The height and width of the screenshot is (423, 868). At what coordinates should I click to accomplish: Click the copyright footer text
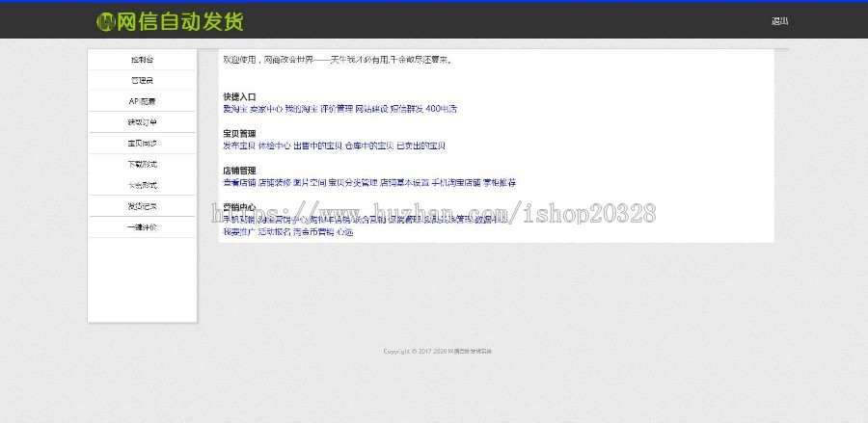[437, 352]
